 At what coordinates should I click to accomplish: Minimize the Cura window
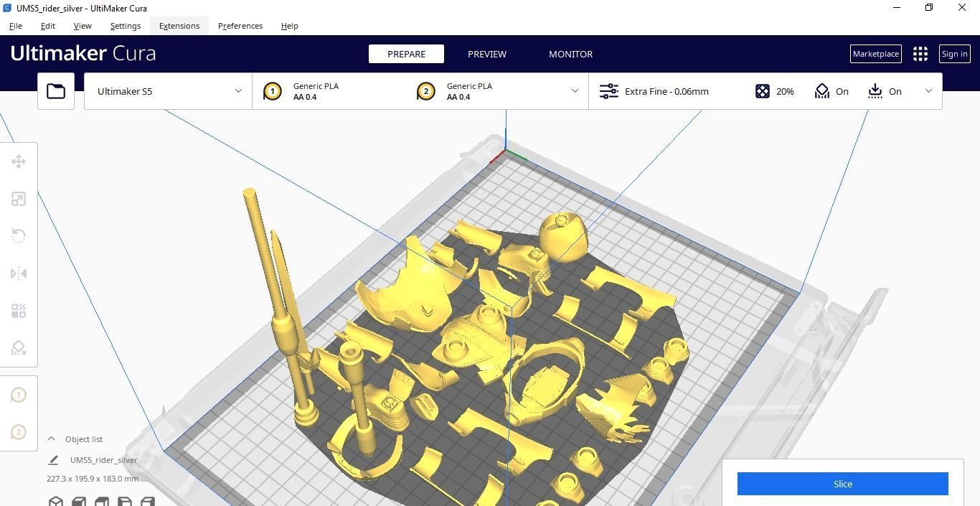(x=896, y=8)
